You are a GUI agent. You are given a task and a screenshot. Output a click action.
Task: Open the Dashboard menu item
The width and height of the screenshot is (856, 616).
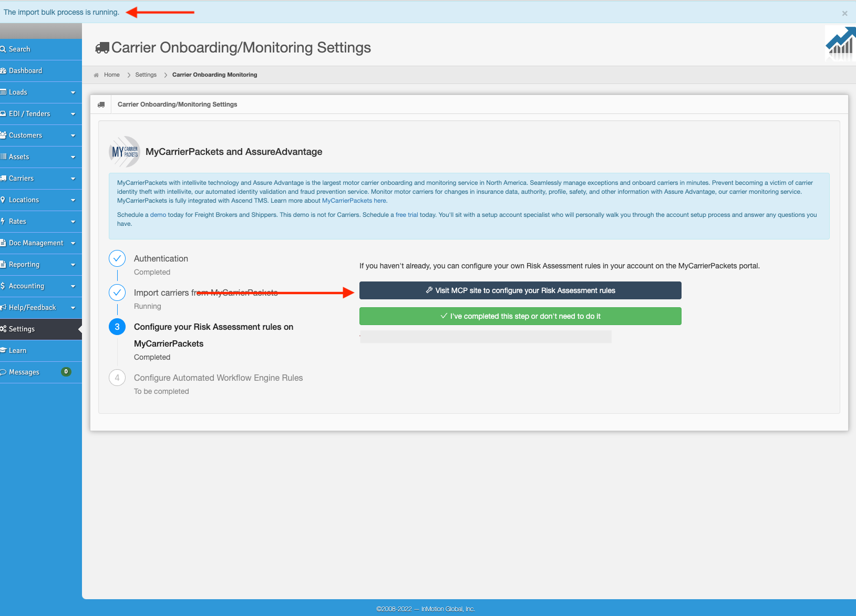(x=41, y=71)
